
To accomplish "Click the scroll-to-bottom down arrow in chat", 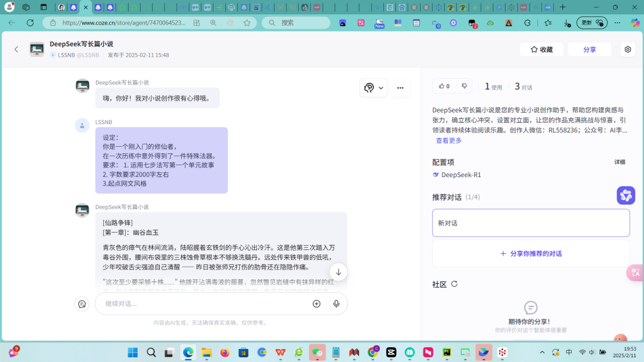I will point(338,272).
